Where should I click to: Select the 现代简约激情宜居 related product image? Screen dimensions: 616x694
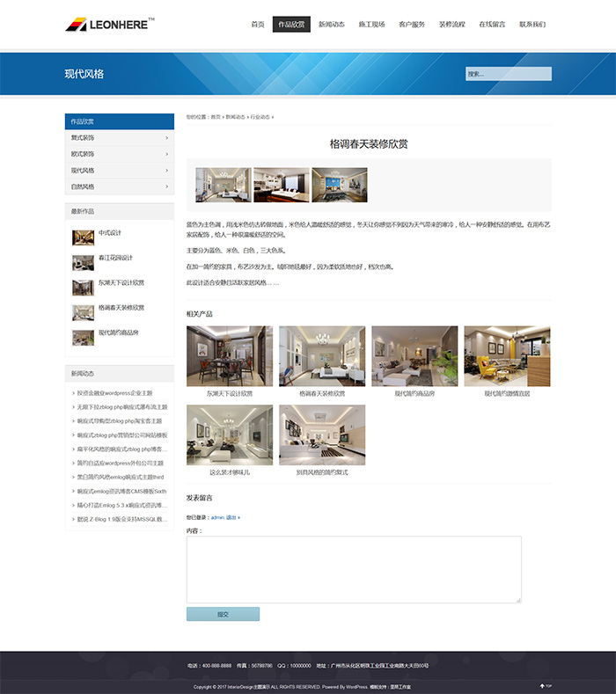click(x=507, y=356)
